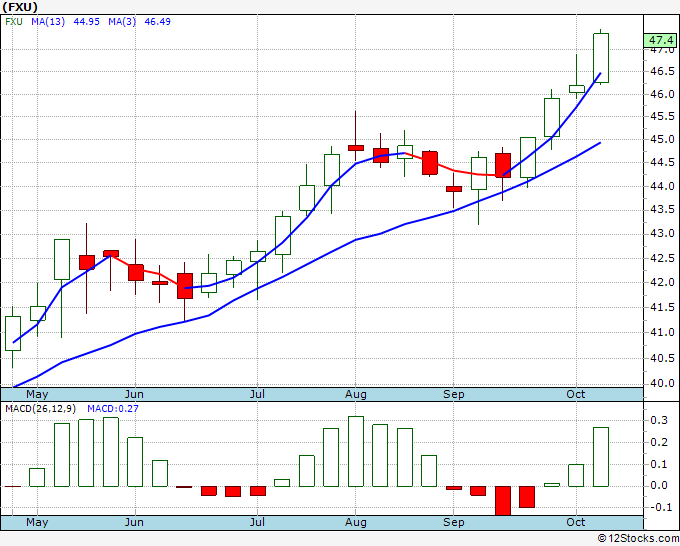Click the 0.3 MACD axis label
Viewport: 680px width, 546px height.
658,420
